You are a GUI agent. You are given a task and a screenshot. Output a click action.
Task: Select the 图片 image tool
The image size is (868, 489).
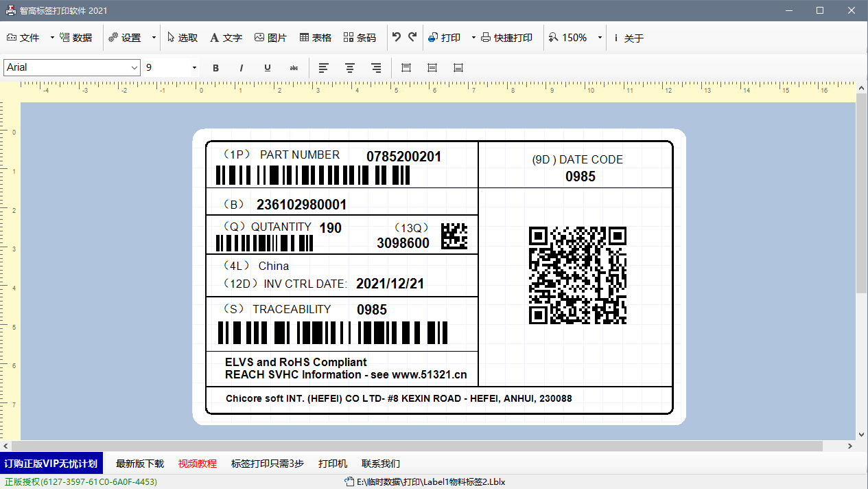point(270,38)
